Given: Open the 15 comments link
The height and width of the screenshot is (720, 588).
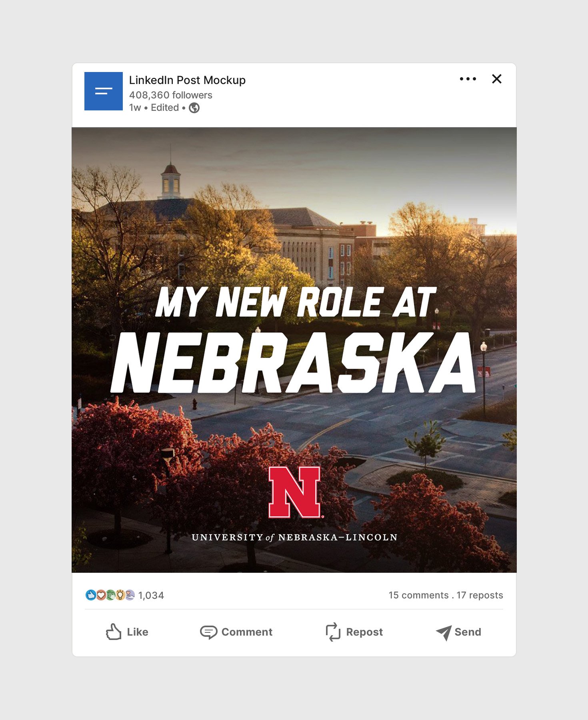Looking at the screenshot, I should click(x=419, y=595).
